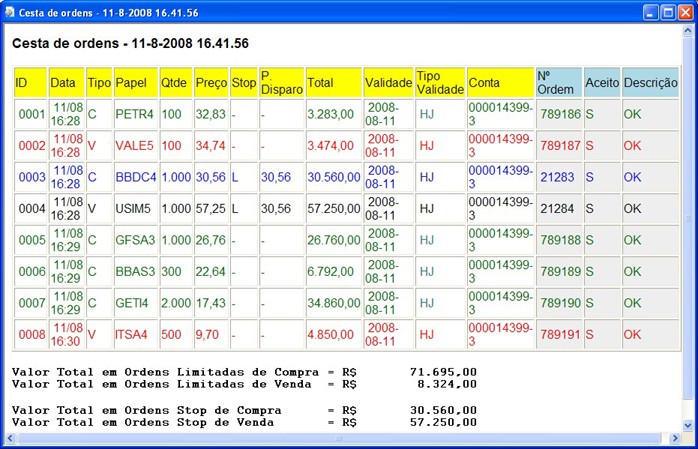
Task: Click the Tipo Validade column header
Action: coord(439,82)
